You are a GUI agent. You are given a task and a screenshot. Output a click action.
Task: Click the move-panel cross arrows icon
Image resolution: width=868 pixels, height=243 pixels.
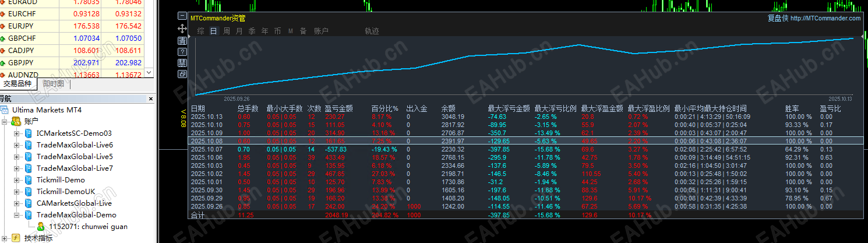coord(182,28)
